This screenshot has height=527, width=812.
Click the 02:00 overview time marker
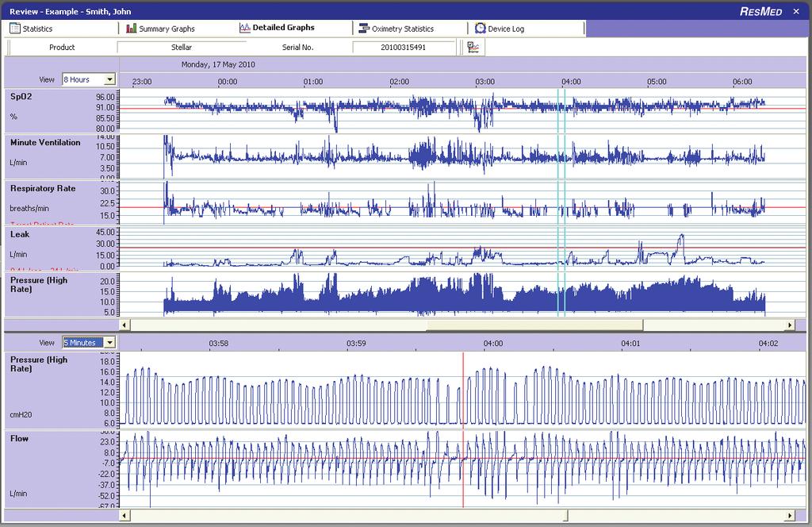pos(400,82)
